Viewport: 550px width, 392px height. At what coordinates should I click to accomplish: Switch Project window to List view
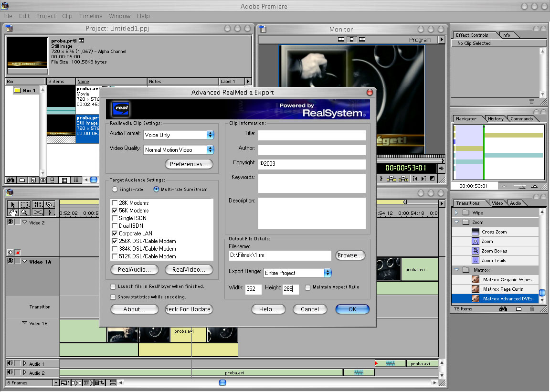pos(75,180)
